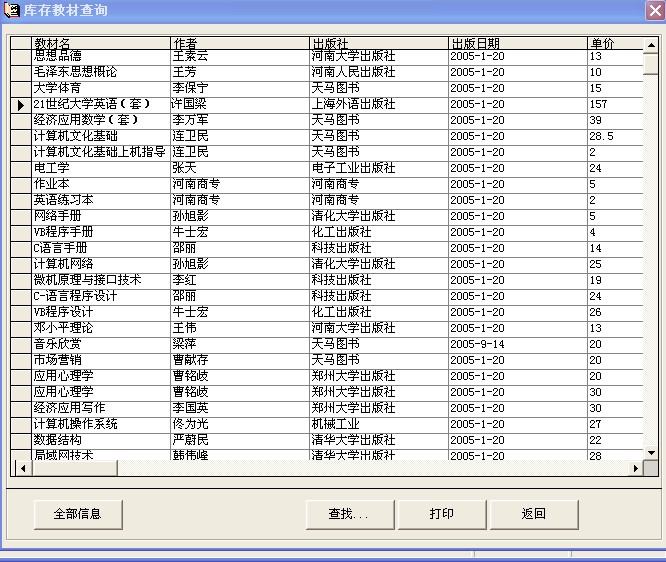Select the cell 电工学
666x562 pixels.
[x=101, y=169]
